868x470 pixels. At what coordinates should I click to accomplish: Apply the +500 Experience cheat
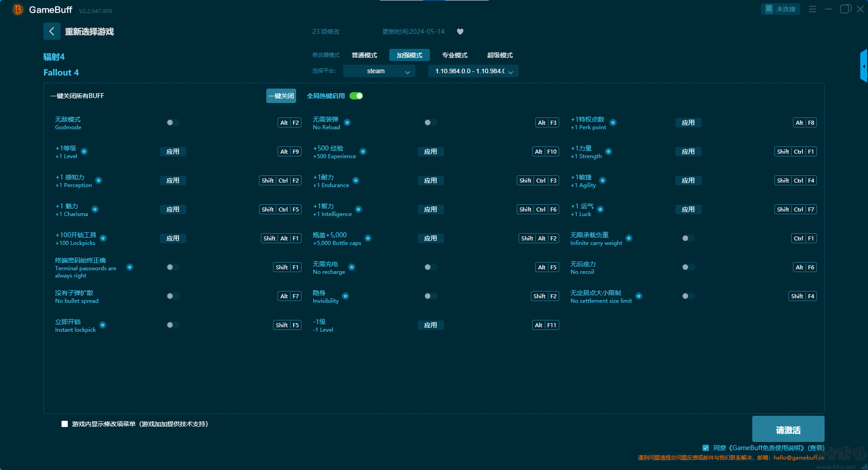click(x=430, y=151)
